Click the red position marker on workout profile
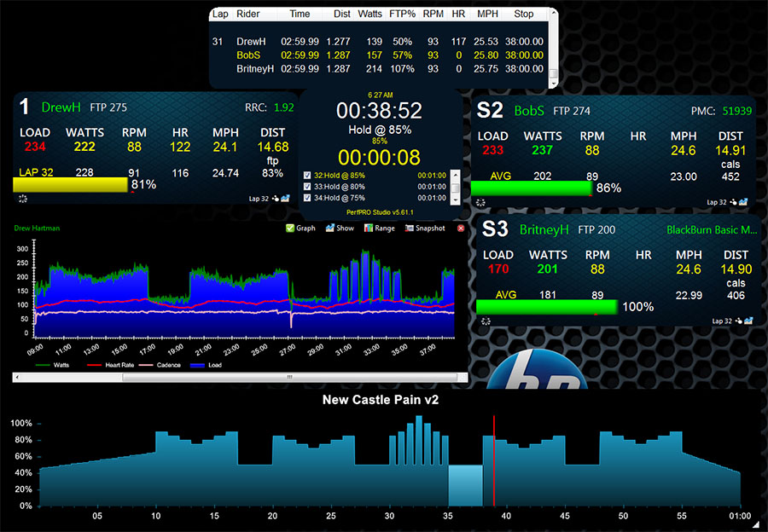Viewport: 768px width, 532px height. [x=494, y=460]
